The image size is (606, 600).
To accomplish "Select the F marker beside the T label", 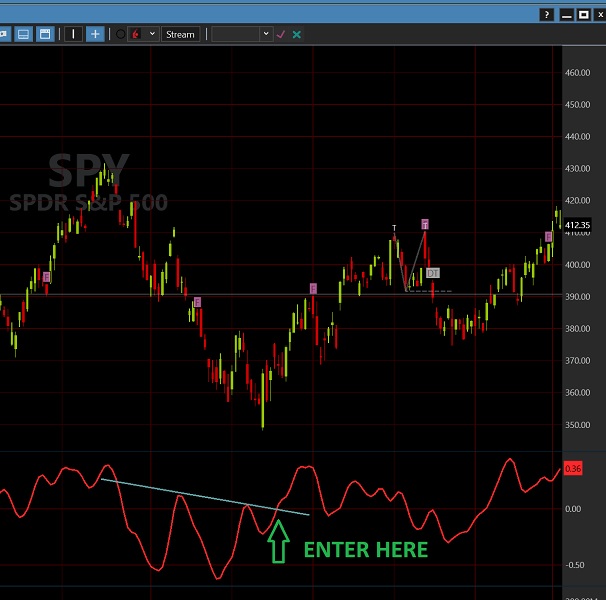I will [425, 224].
